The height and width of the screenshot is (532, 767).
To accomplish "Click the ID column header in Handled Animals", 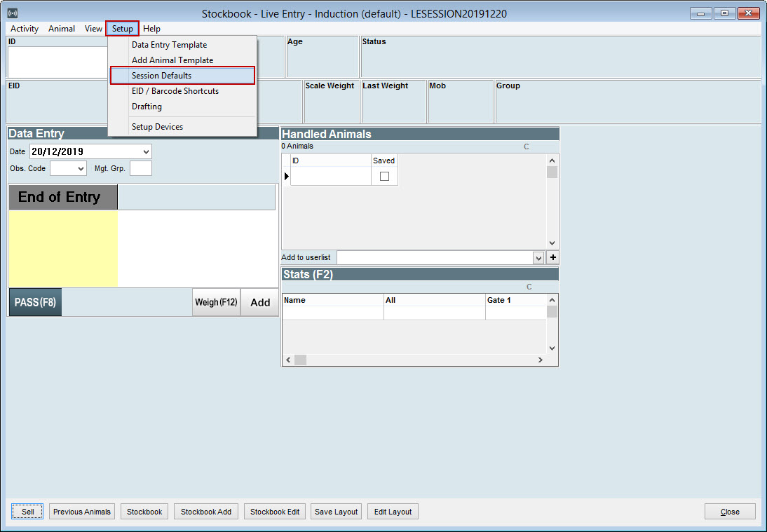I will point(331,161).
